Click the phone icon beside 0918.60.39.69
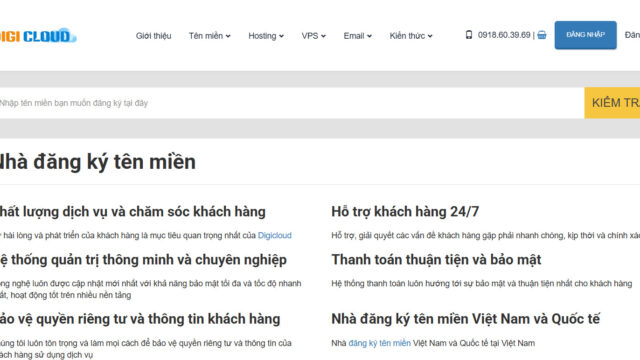 click(x=469, y=35)
